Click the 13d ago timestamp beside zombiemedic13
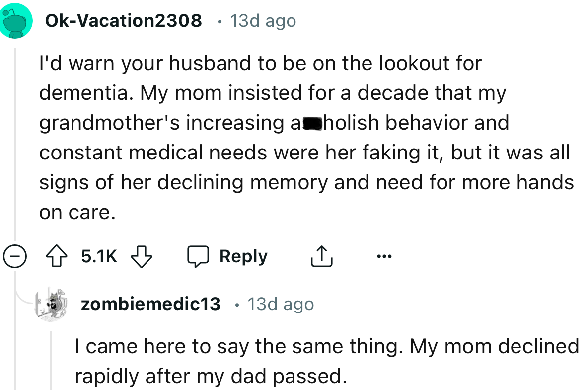Image resolution: width=588 pixels, height=390 pixels. click(x=281, y=304)
